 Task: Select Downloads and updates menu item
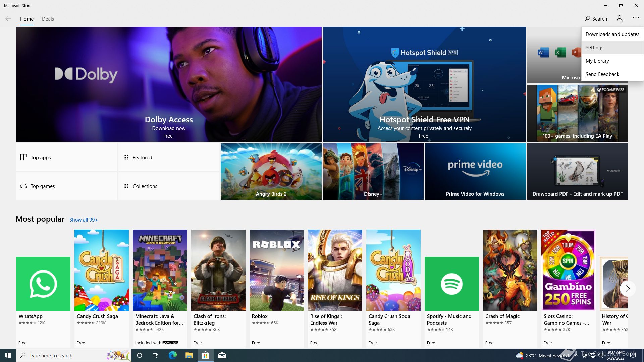(x=612, y=34)
